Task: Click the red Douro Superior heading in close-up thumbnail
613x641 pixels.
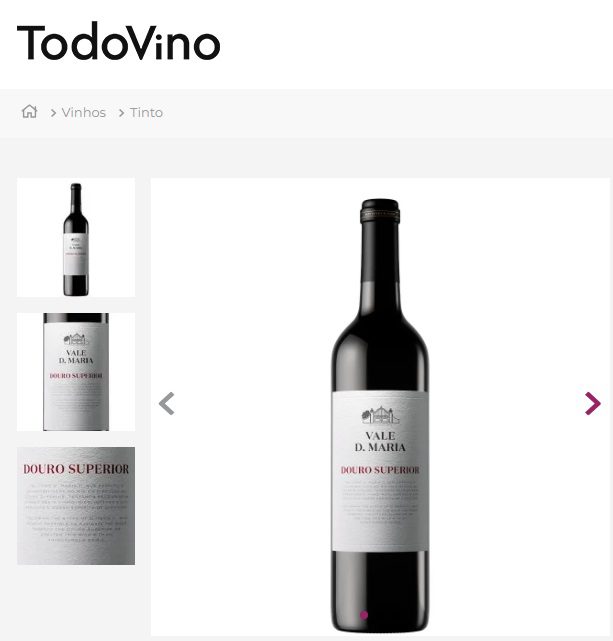Action: pyautogui.click(x=76, y=469)
